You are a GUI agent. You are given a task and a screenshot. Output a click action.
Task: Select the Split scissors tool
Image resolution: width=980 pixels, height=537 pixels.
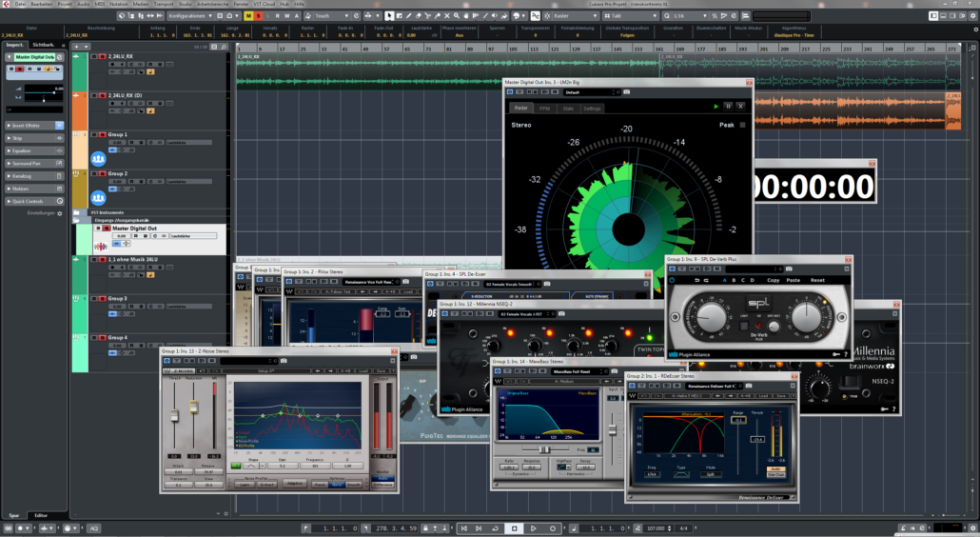pos(427,15)
